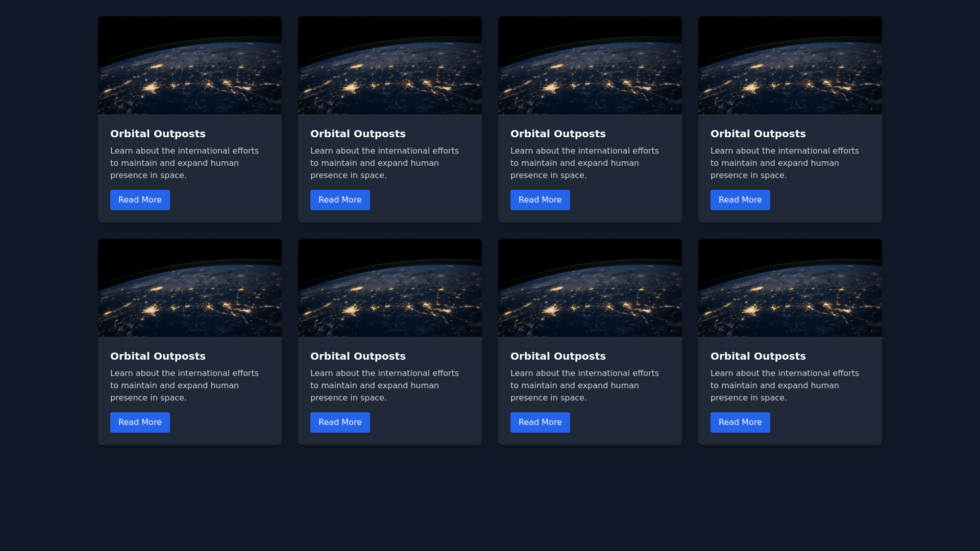Select the Earth thumbnail in second bottom-row card

pyautogui.click(x=390, y=288)
